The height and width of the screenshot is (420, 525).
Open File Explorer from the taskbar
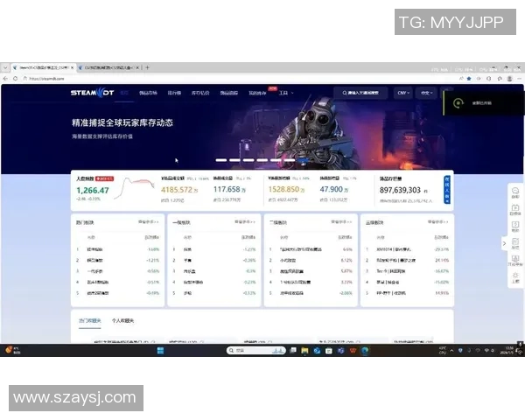(x=304, y=351)
